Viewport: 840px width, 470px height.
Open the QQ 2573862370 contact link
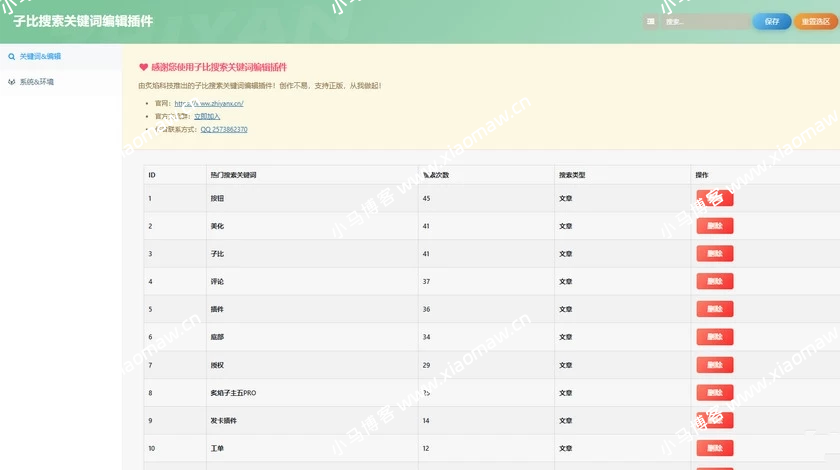224,130
